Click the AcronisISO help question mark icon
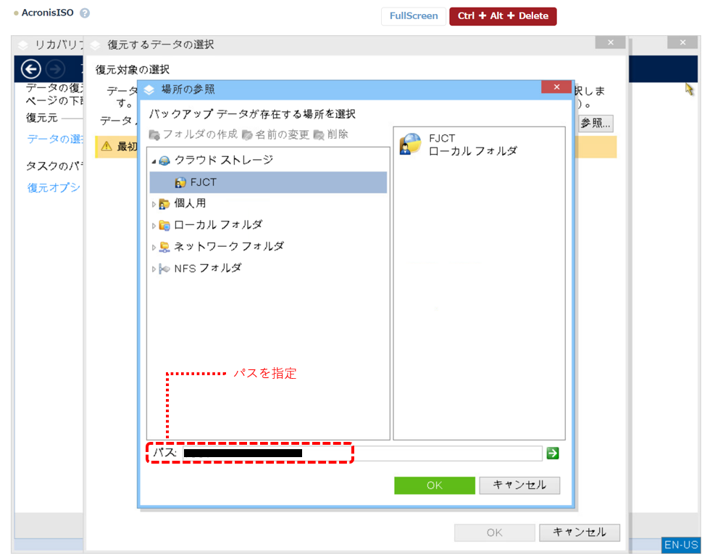Viewport: 704px width, 554px height. (85, 14)
